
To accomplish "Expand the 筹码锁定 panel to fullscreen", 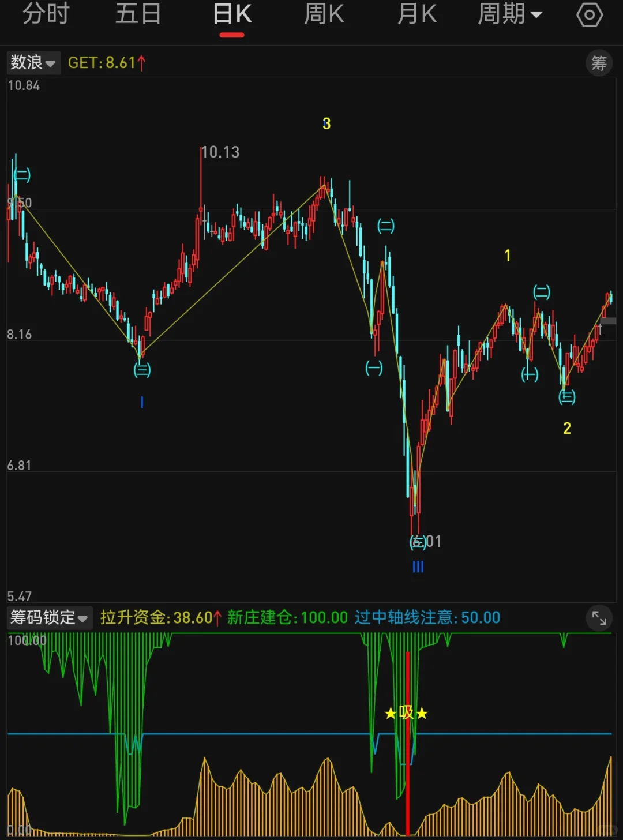I will (x=599, y=617).
